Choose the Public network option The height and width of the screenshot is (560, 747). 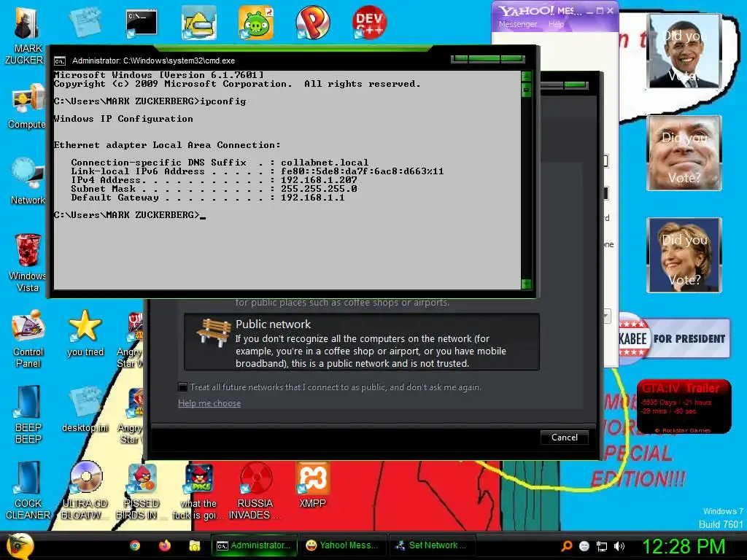click(362, 342)
